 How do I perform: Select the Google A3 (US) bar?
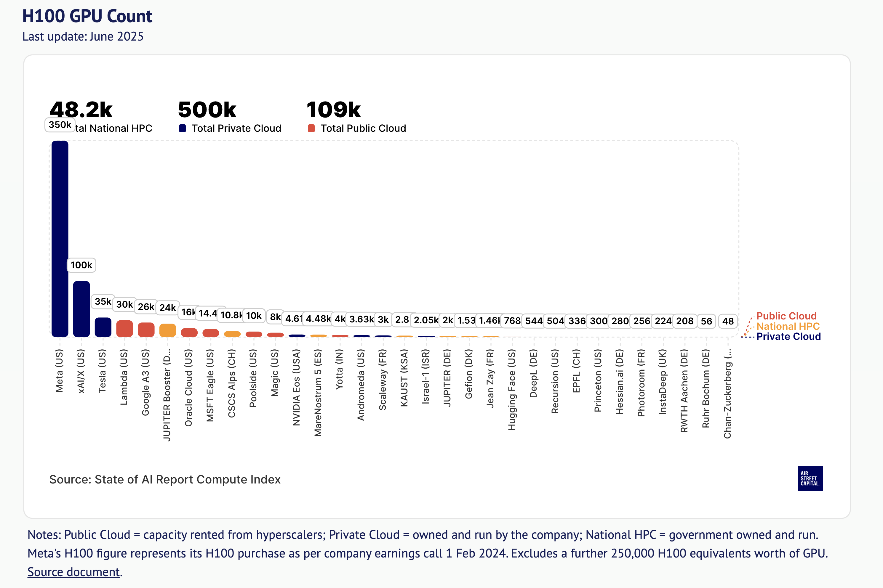[146, 330]
